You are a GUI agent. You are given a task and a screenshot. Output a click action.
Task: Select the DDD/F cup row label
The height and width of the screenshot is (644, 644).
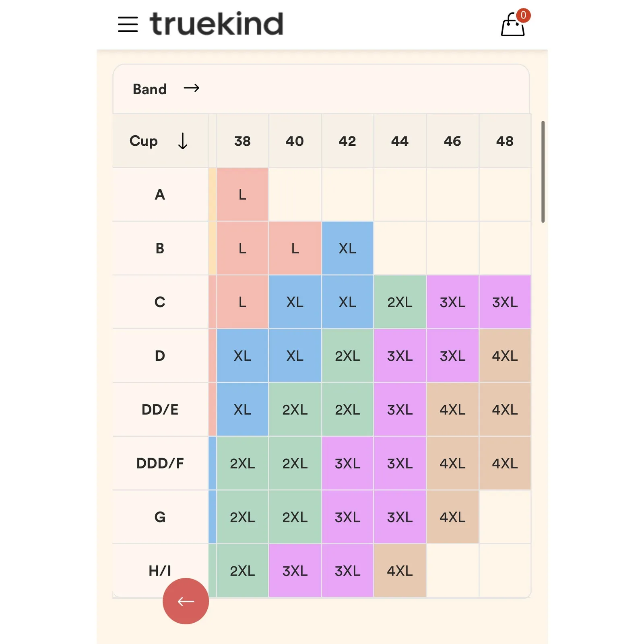pos(160,463)
